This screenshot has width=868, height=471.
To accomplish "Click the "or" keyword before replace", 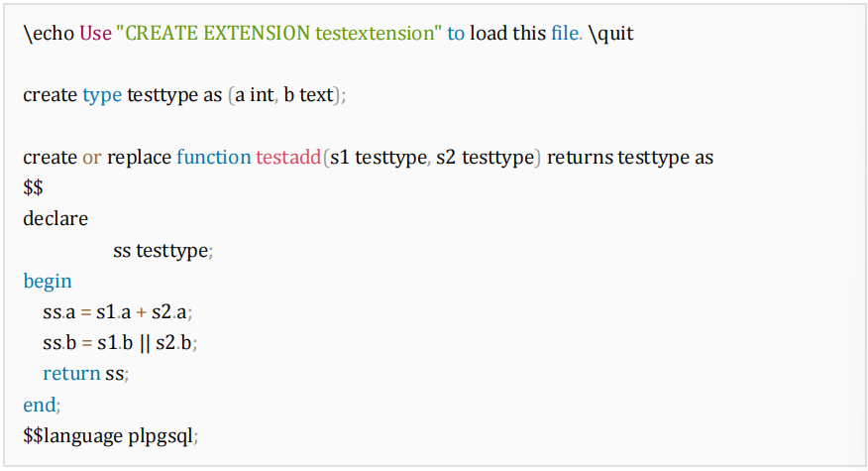I will (x=91, y=157).
